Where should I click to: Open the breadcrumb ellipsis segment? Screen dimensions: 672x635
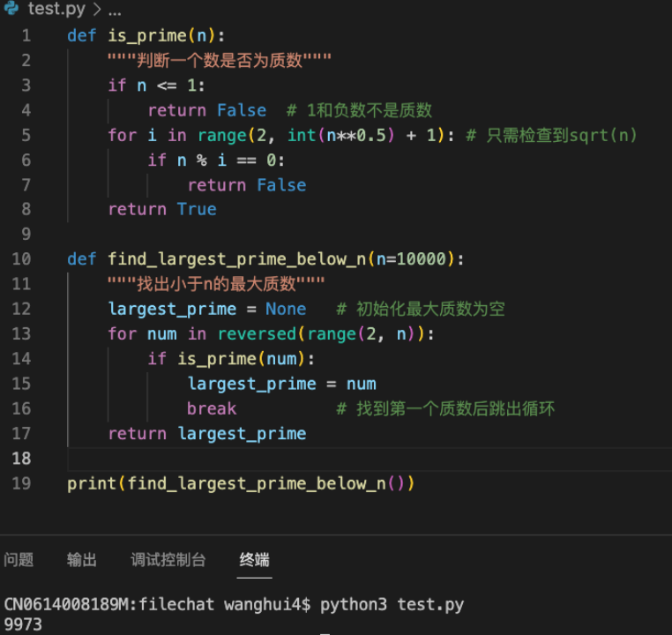pos(115,10)
